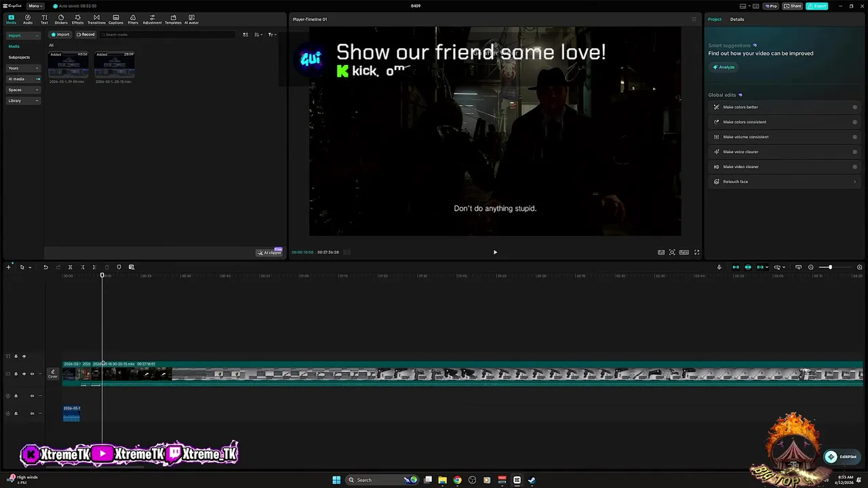Open the media filter dropdown
Viewport: 868px width, 488px height.
[x=271, y=35]
